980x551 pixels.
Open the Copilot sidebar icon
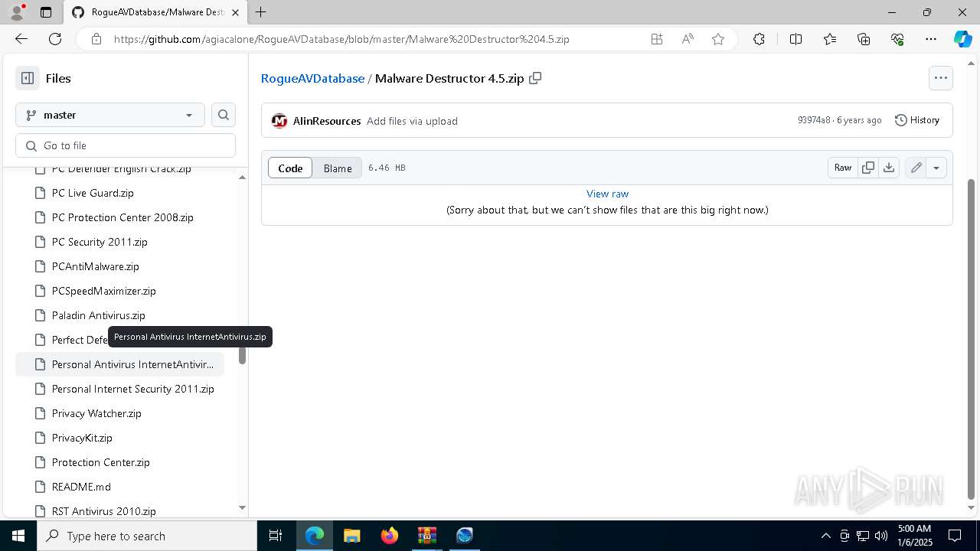tap(962, 39)
